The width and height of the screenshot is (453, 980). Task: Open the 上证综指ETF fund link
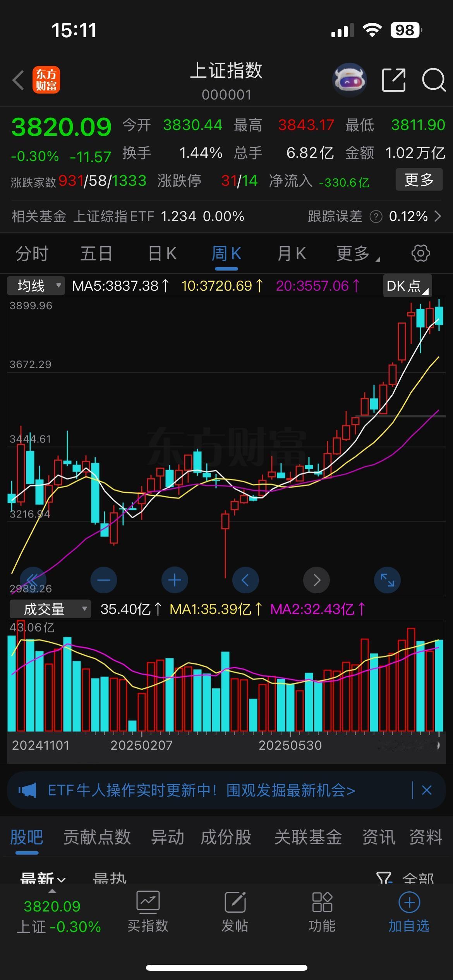pyautogui.click(x=159, y=216)
